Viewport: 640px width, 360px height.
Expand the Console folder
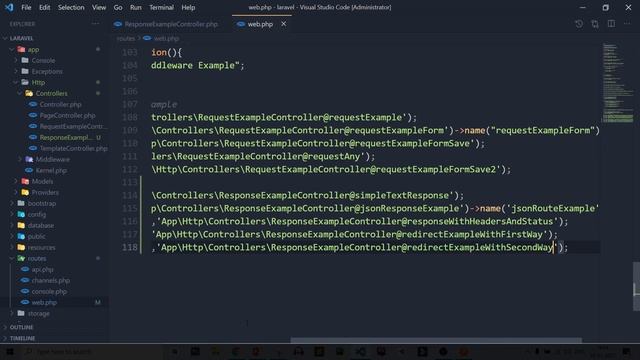point(43,60)
